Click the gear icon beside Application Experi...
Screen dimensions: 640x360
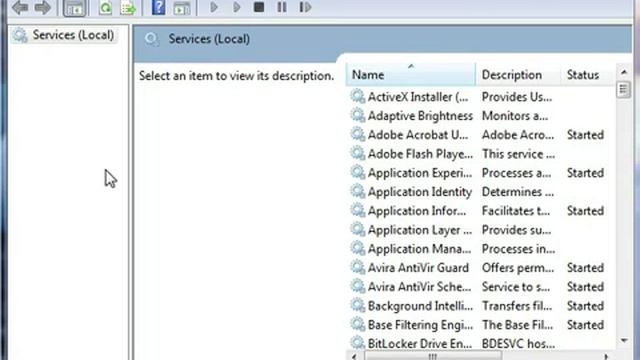coord(358,172)
